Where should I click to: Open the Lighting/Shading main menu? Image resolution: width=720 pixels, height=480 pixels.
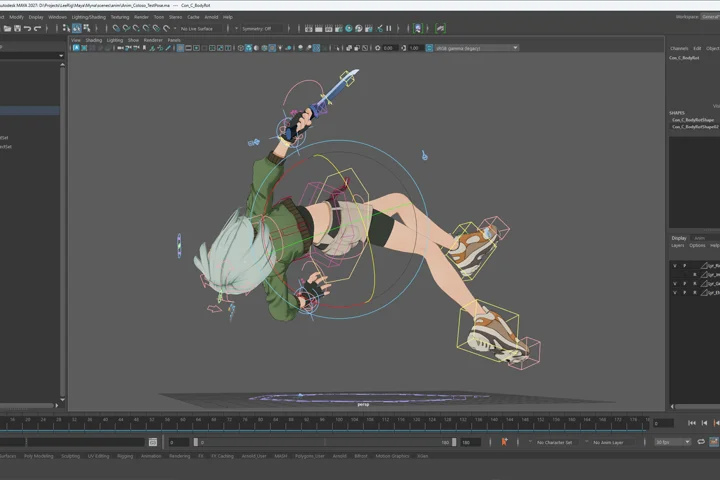coord(89,17)
